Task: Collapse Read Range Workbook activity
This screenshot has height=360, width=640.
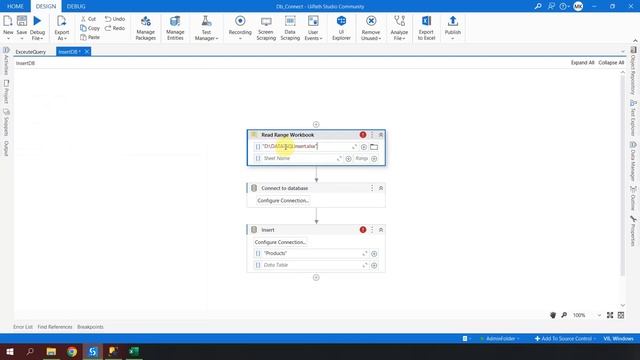Action: click(x=381, y=135)
